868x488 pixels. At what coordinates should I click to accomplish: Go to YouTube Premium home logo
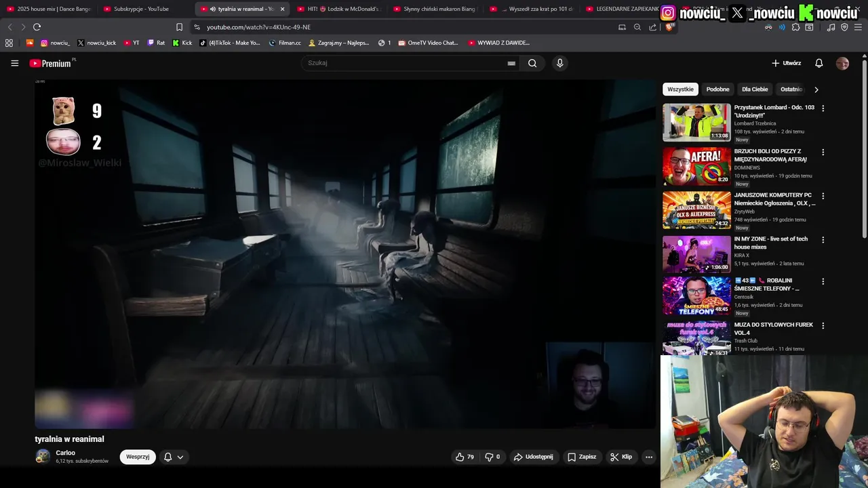[x=50, y=63]
